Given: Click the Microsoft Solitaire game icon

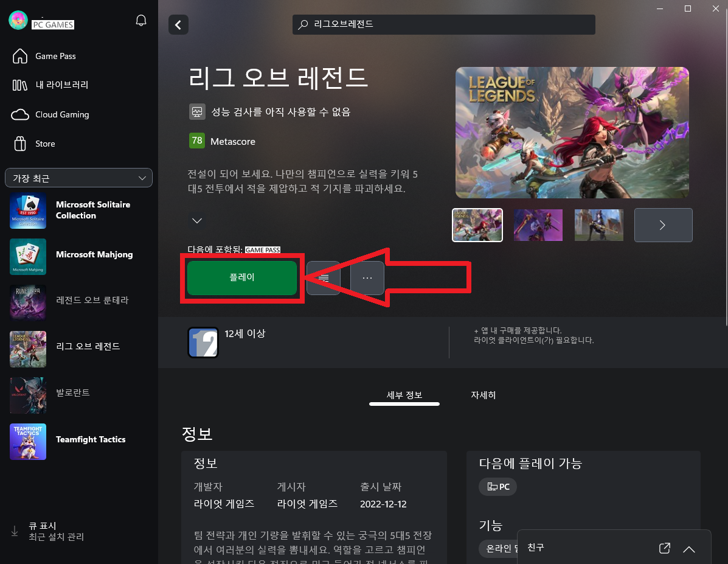Looking at the screenshot, I should pyautogui.click(x=28, y=211).
